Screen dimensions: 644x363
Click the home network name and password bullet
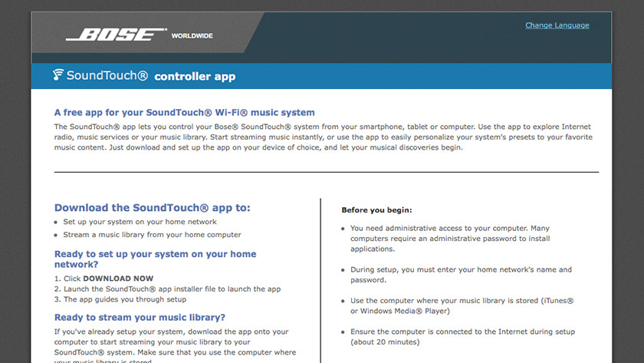click(460, 275)
